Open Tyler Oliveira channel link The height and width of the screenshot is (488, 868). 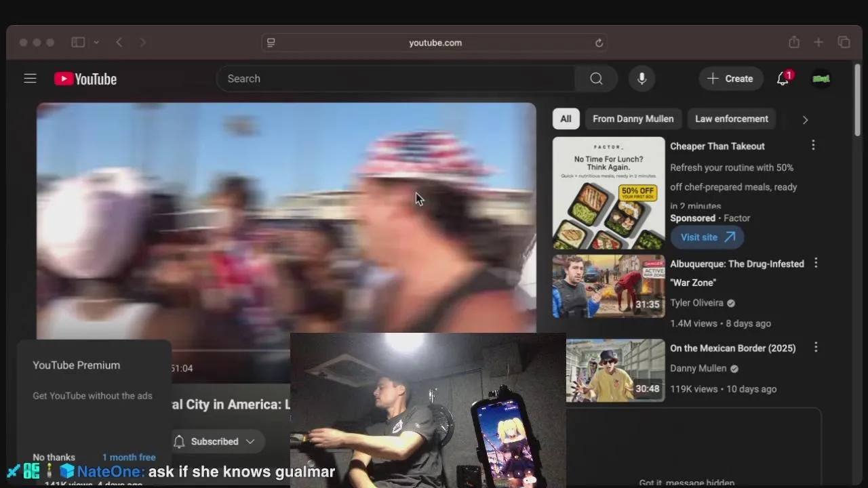pos(696,303)
